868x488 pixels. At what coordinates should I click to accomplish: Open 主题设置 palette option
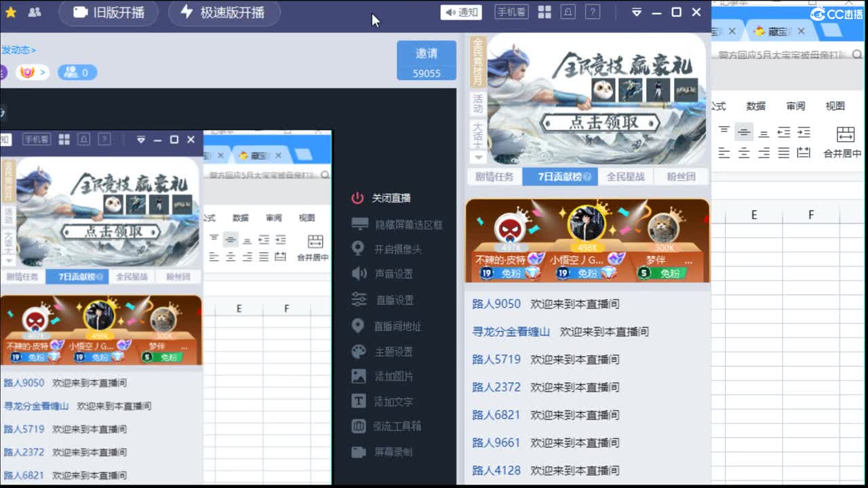pyautogui.click(x=382, y=352)
